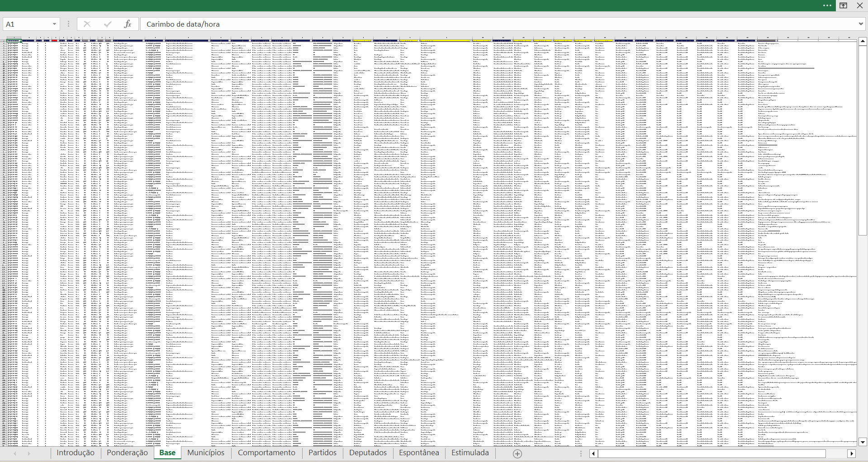Open the three-dots more options menu
Screen dimensions: 868x462
[x=827, y=5]
